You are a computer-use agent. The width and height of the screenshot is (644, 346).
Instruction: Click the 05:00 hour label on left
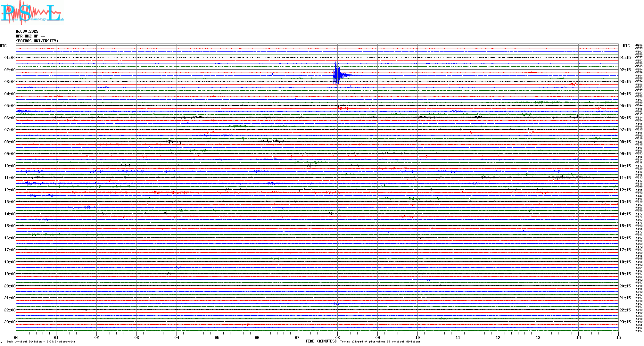10,106
